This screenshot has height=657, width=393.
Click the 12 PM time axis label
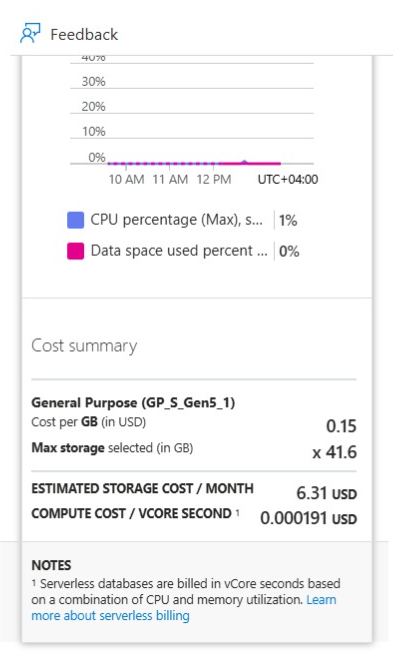(x=214, y=179)
